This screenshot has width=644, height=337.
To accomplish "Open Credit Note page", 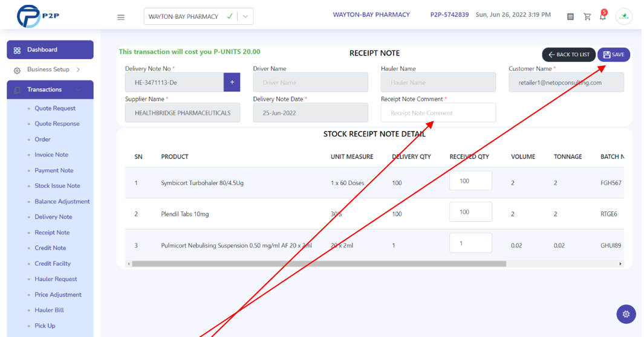I will (50, 248).
